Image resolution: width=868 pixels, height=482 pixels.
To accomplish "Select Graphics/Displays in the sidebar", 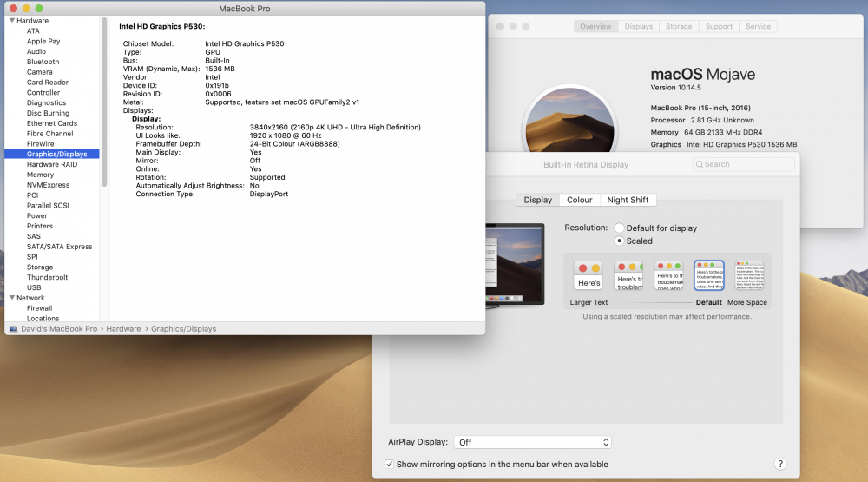I will point(52,154).
